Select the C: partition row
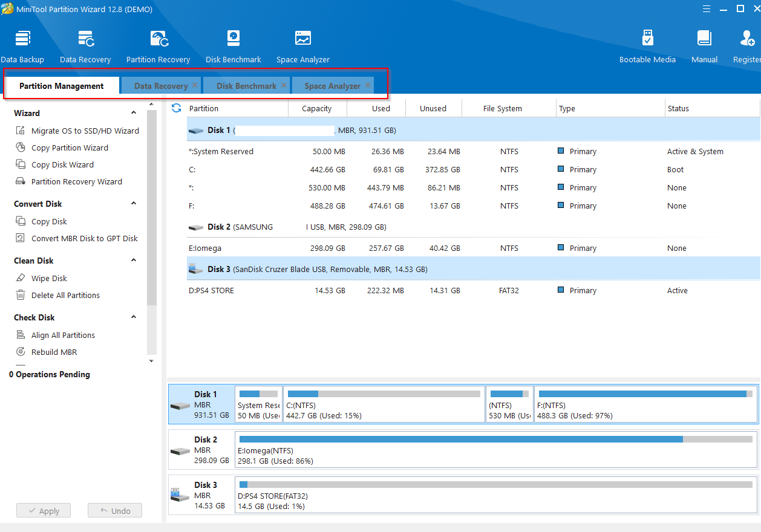761x532 pixels. click(x=474, y=170)
